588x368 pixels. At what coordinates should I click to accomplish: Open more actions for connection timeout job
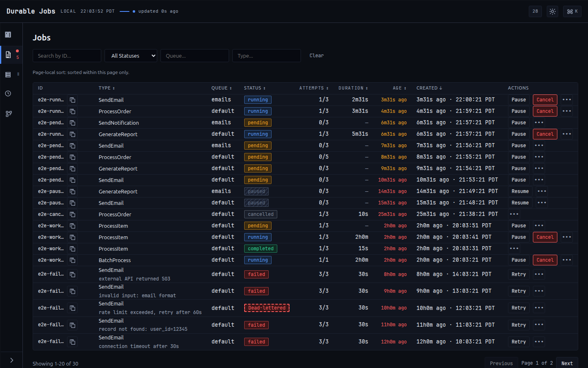539,342
